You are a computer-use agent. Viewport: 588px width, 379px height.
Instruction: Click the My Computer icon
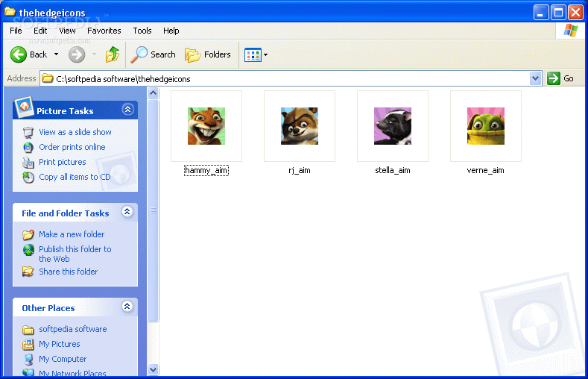(28, 360)
